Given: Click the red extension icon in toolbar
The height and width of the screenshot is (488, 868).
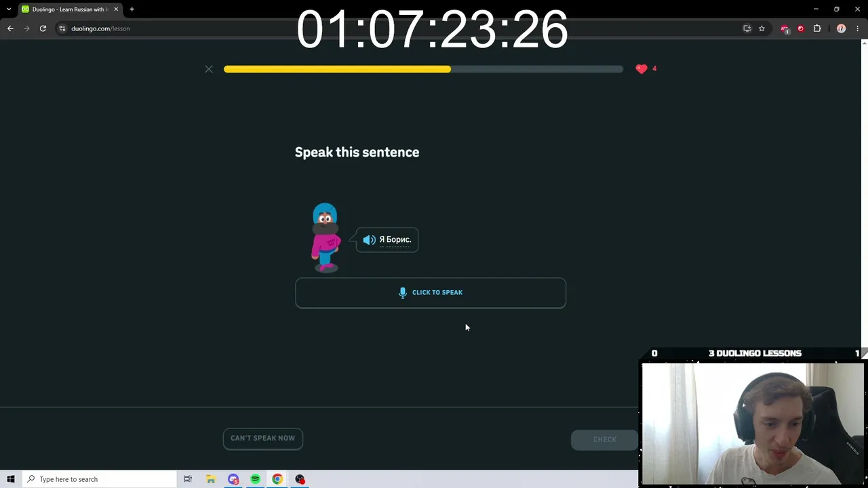Looking at the screenshot, I should 801,28.
